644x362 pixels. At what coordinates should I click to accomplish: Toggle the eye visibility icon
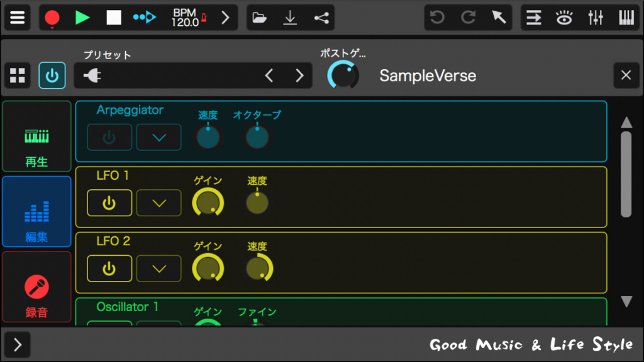pos(564,18)
